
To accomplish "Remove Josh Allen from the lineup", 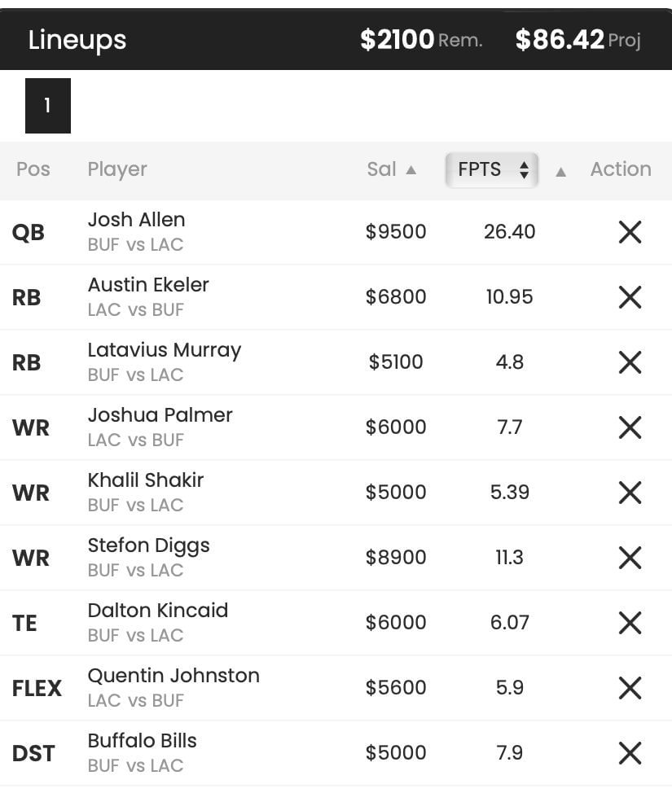I will tap(630, 232).
